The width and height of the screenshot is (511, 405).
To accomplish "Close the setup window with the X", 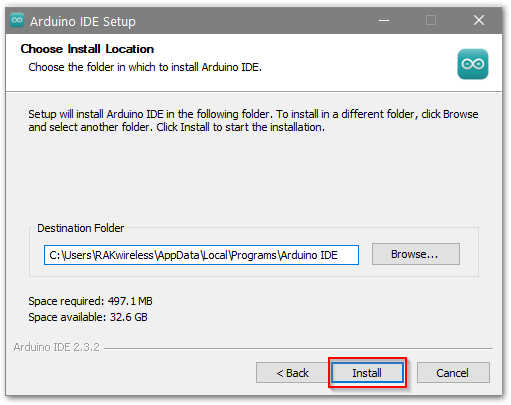I will click(x=479, y=20).
